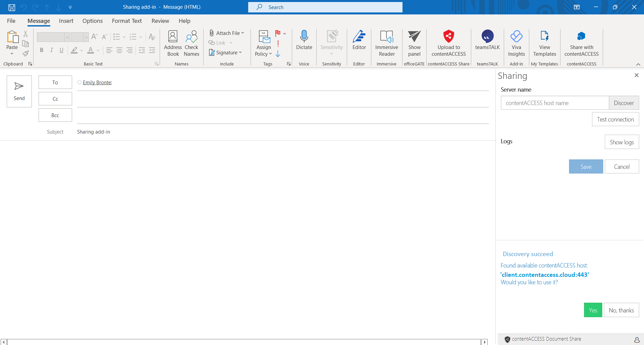Click the Share with contentACCESS icon
Viewport: 644px width, 345px height.
pyautogui.click(x=581, y=36)
